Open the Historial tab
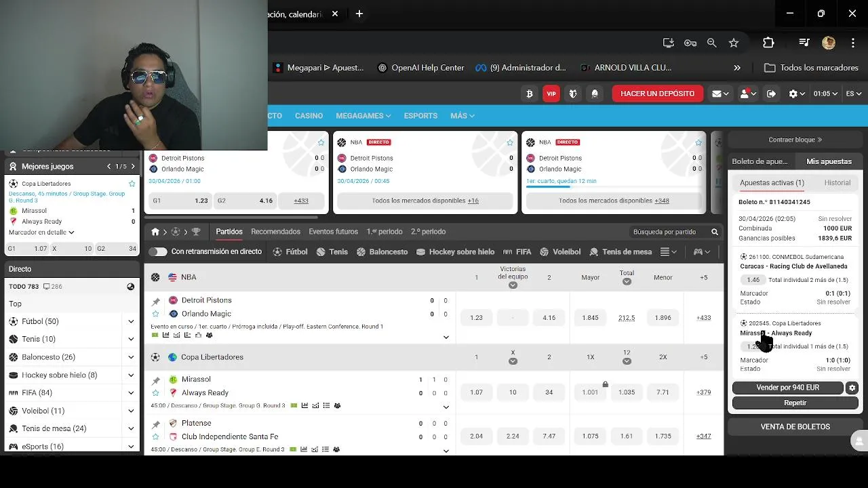Screen dimensions: 868x488 click(837, 183)
